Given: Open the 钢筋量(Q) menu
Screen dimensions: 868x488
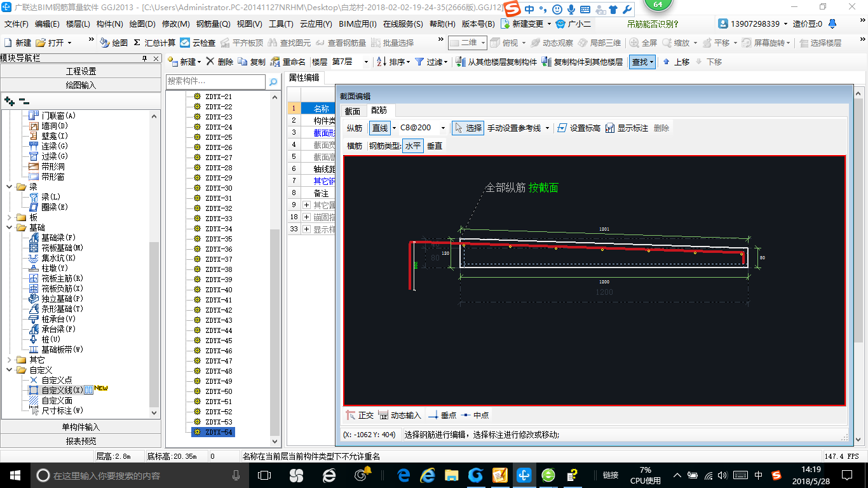Looking at the screenshot, I should click(x=214, y=24).
